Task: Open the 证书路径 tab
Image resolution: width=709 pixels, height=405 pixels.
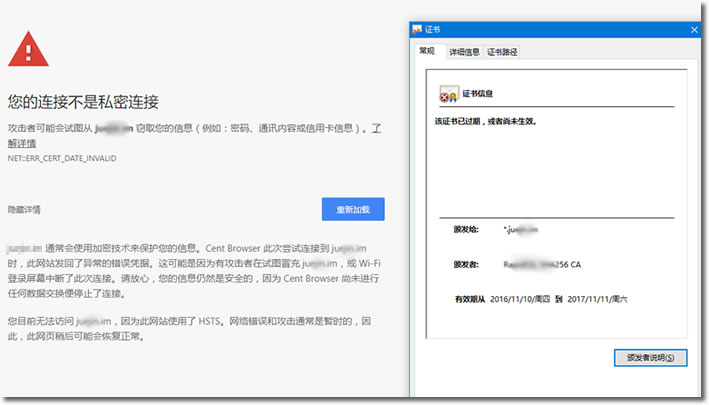Action: coord(502,52)
